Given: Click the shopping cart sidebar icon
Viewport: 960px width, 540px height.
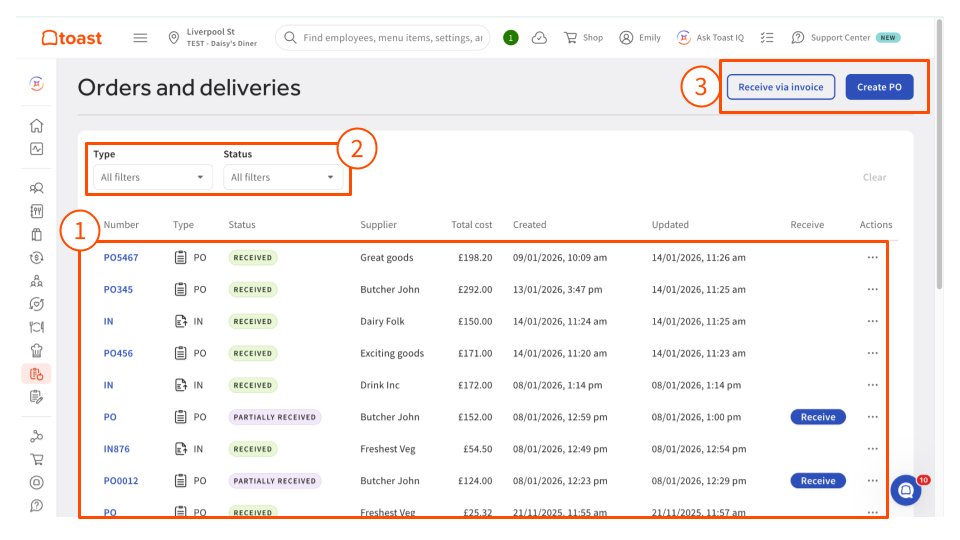Looking at the screenshot, I should coord(36,460).
